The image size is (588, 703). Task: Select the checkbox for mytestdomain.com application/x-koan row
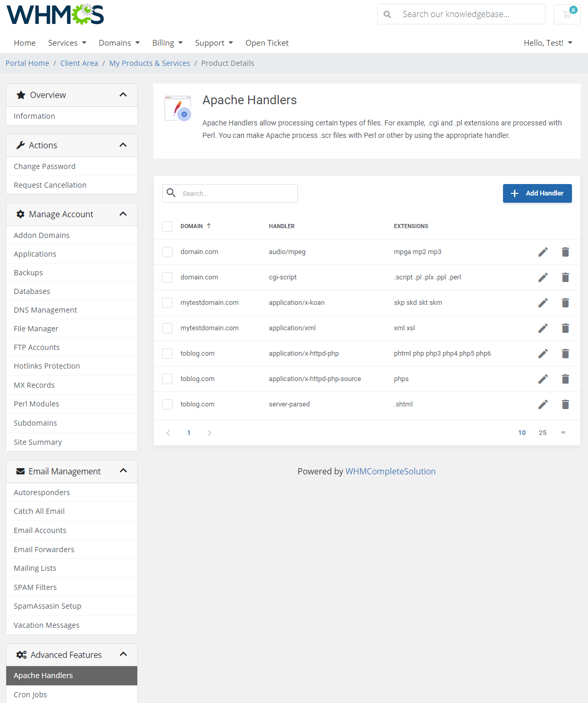(x=167, y=302)
